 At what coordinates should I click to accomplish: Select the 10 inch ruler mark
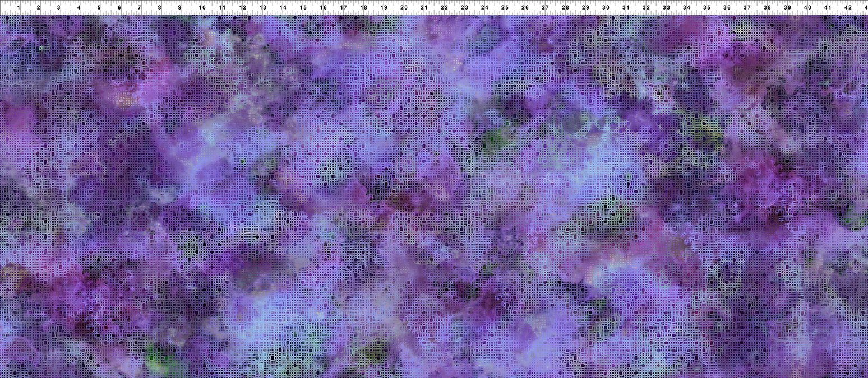tap(201, 8)
